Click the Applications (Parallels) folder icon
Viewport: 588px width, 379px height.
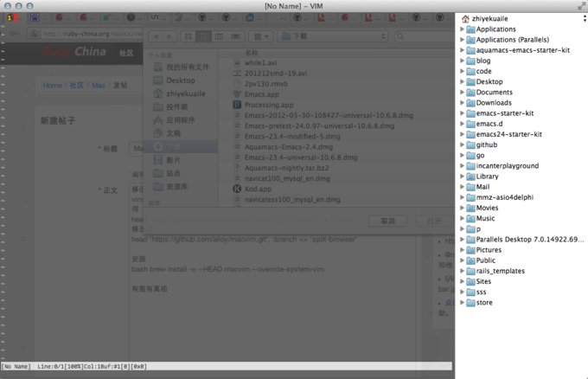tap(470, 40)
